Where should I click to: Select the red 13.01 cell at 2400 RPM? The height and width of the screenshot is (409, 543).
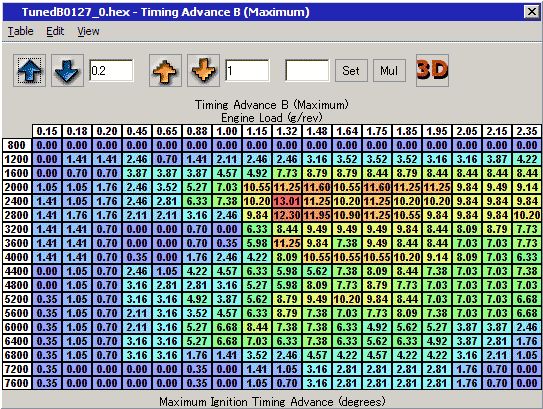pos(287,201)
